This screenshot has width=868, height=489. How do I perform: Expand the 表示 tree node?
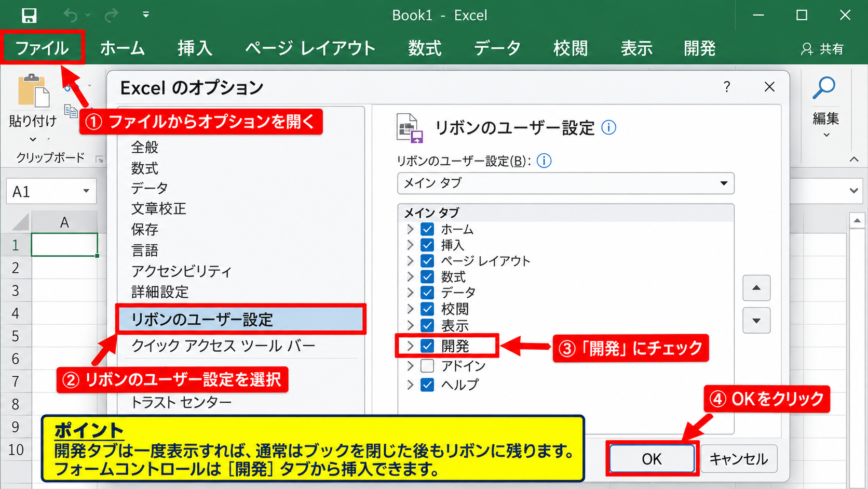[410, 326]
